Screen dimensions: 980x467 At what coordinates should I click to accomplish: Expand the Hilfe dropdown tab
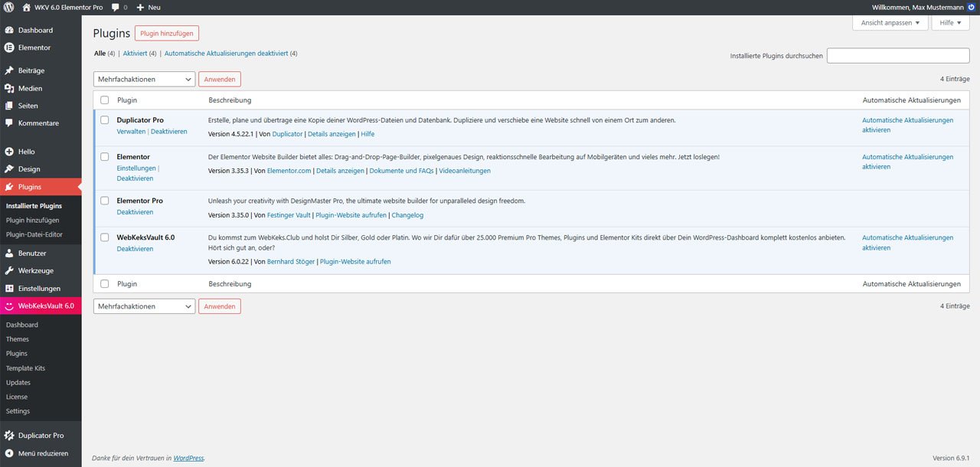point(950,23)
